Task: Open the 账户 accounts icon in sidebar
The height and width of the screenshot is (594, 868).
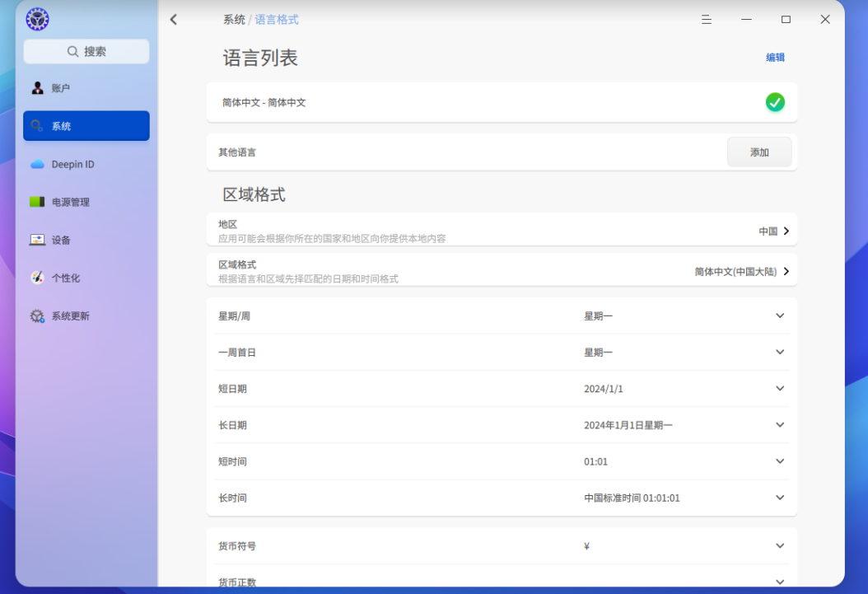Action: pyautogui.click(x=37, y=88)
